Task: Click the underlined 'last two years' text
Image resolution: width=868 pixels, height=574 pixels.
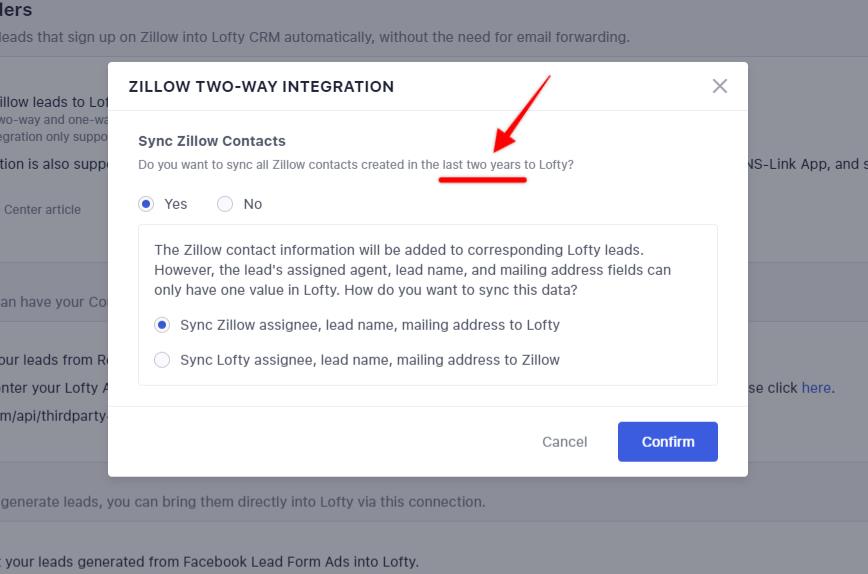Action: pyautogui.click(x=482, y=164)
